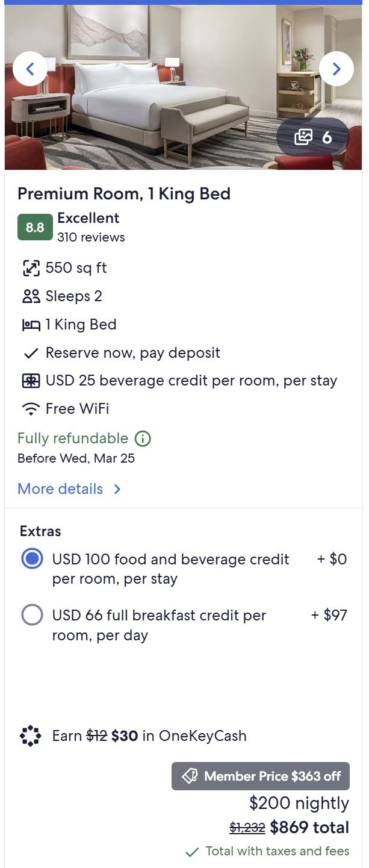Select USD 66 full breakfast credit option

(32, 615)
